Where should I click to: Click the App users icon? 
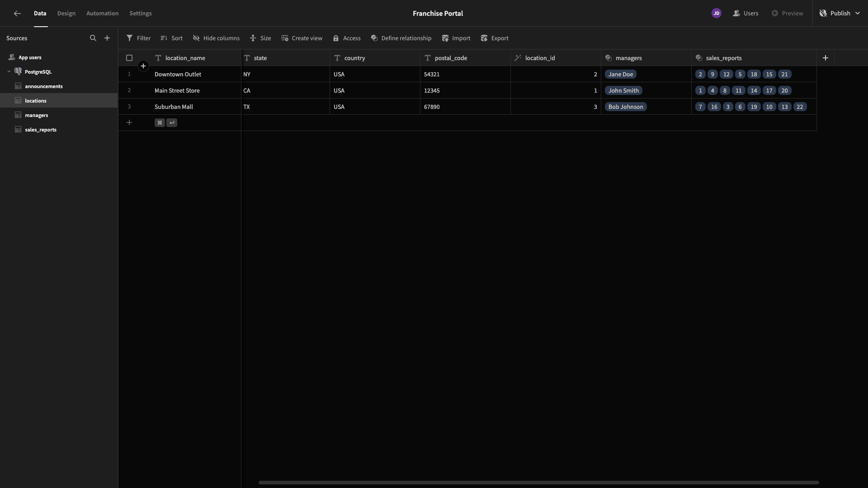coord(12,57)
